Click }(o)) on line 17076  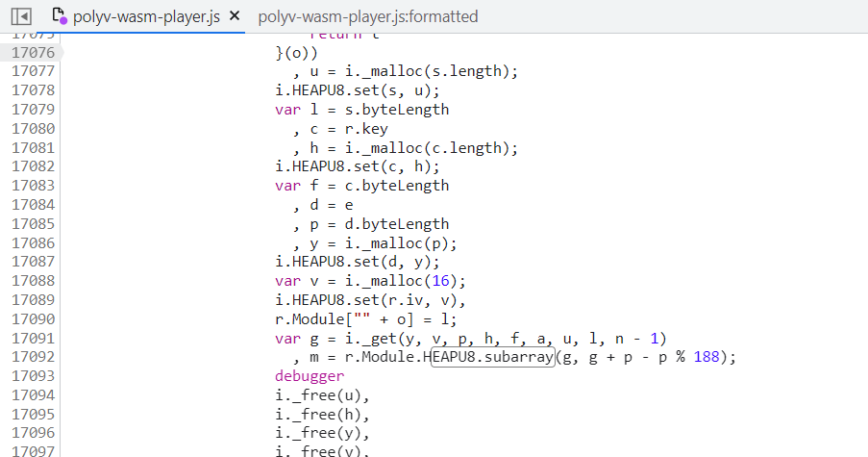pyautogui.click(x=297, y=53)
